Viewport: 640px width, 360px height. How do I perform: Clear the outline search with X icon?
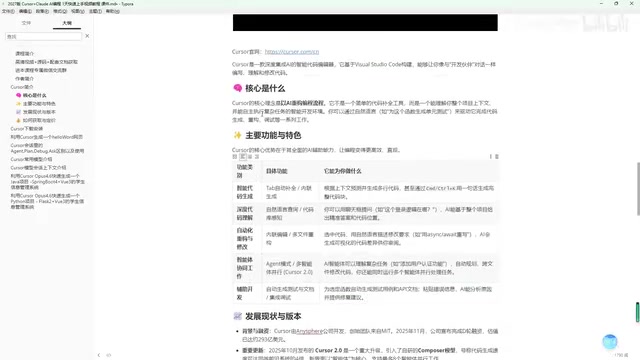click(x=87, y=36)
